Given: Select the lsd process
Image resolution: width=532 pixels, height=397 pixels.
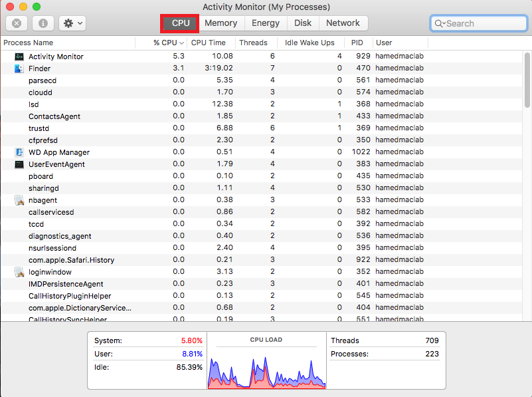Looking at the screenshot, I should 34,104.
